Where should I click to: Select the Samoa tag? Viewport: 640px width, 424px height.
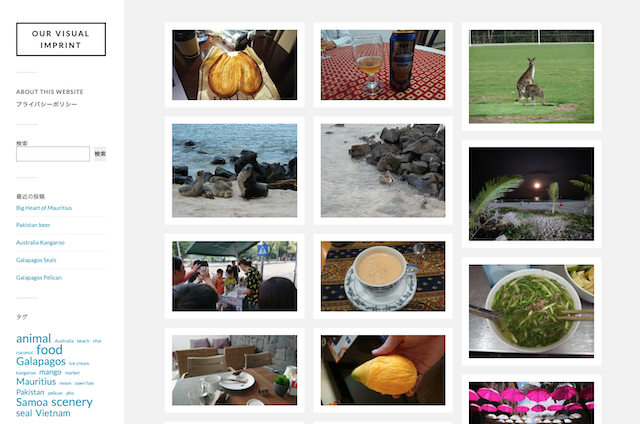click(32, 402)
